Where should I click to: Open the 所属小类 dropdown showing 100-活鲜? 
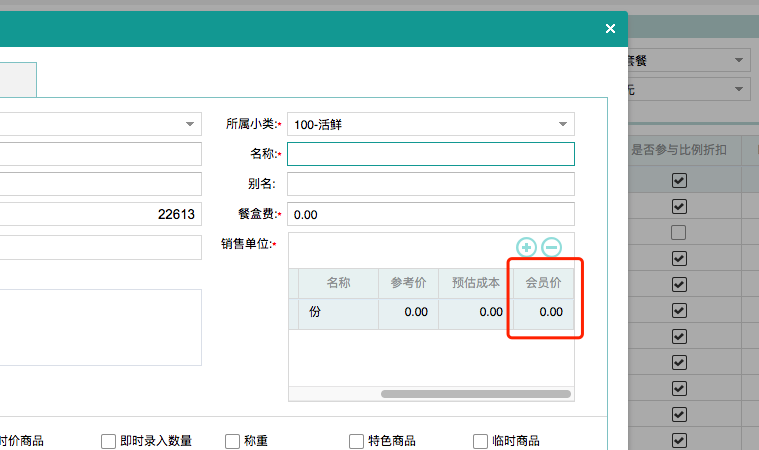click(x=430, y=124)
